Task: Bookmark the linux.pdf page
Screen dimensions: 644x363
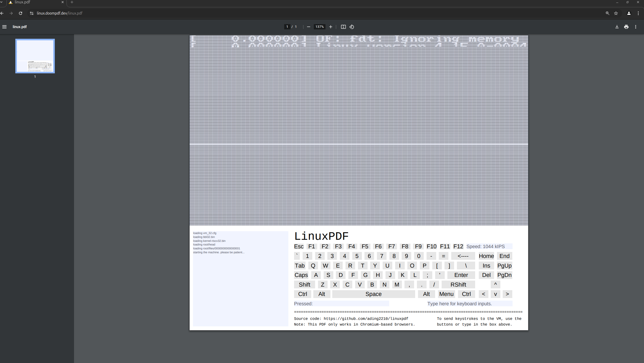Action: click(x=616, y=13)
